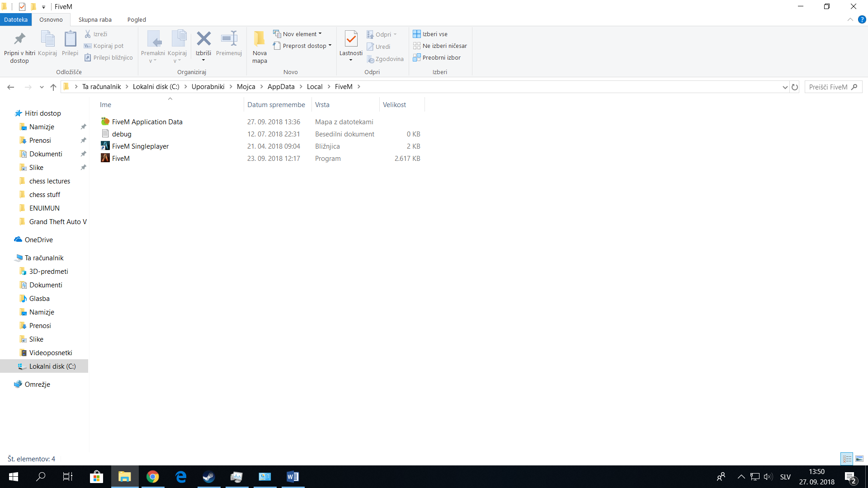The height and width of the screenshot is (488, 868).
Task: Rename item with Preimenuj
Action: (x=229, y=43)
